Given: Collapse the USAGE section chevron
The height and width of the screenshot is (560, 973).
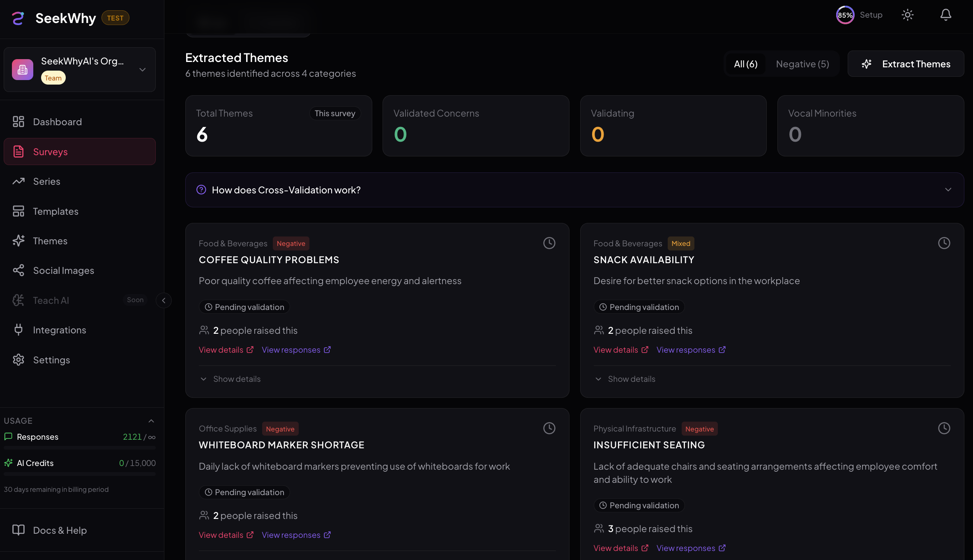Looking at the screenshot, I should click(x=151, y=421).
